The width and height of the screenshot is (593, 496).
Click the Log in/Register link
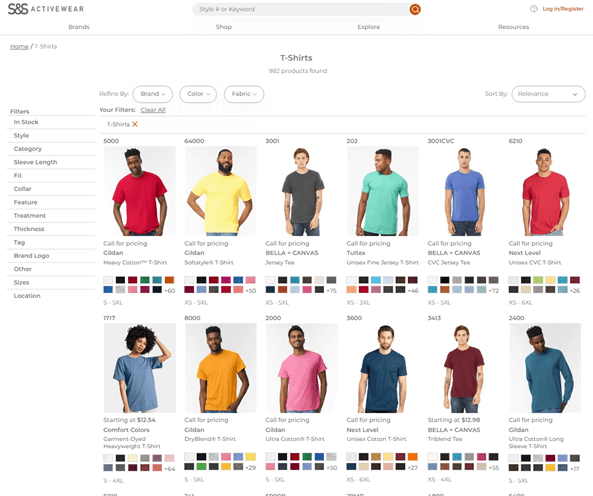tap(563, 9)
